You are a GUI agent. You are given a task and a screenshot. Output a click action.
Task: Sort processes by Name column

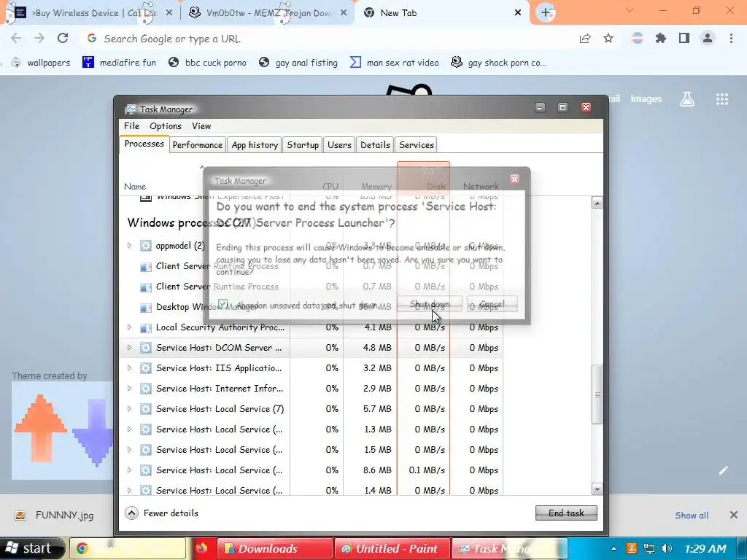tap(135, 187)
